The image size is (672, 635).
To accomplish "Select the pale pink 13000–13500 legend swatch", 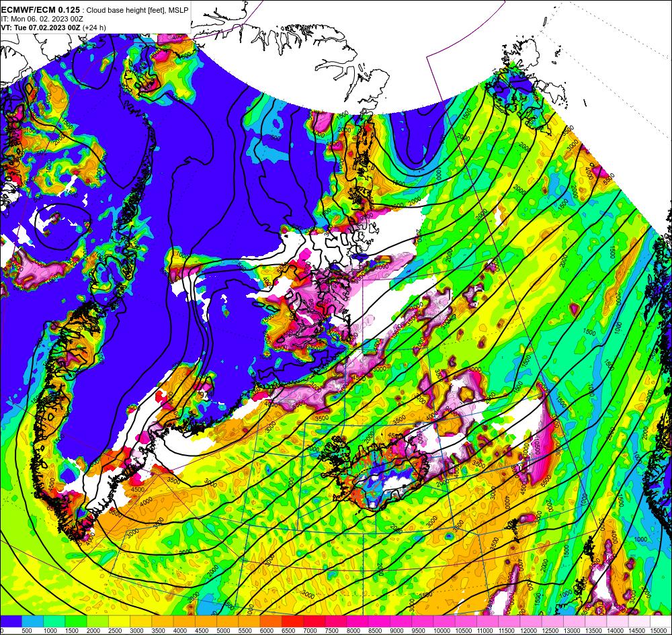I will [575, 622].
